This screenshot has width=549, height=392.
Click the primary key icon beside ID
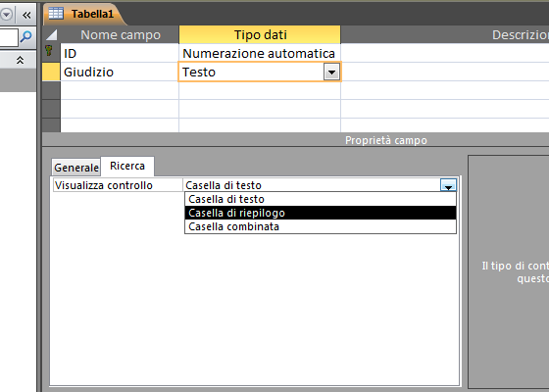point(49,51)
